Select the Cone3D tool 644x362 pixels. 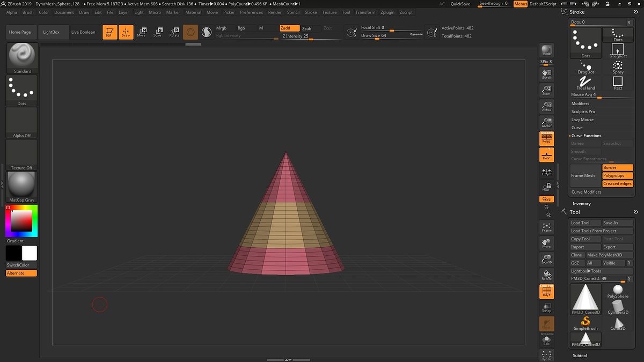[618, 323]
